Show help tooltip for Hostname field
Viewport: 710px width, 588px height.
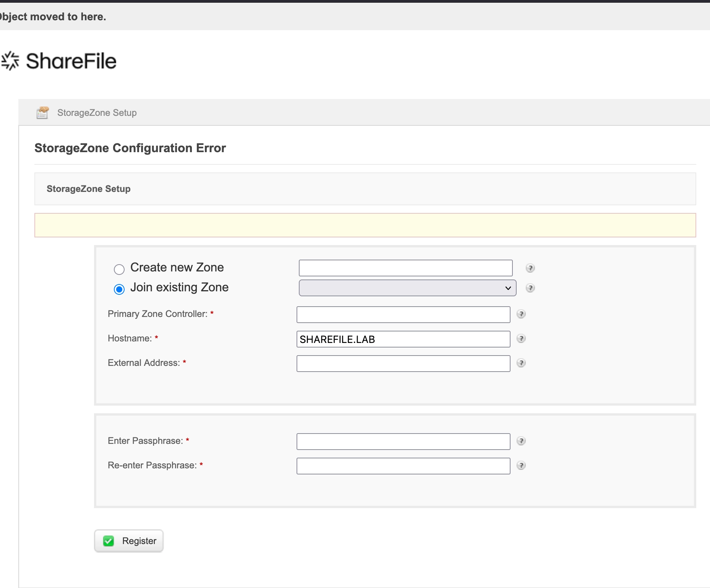pos(521,338)
